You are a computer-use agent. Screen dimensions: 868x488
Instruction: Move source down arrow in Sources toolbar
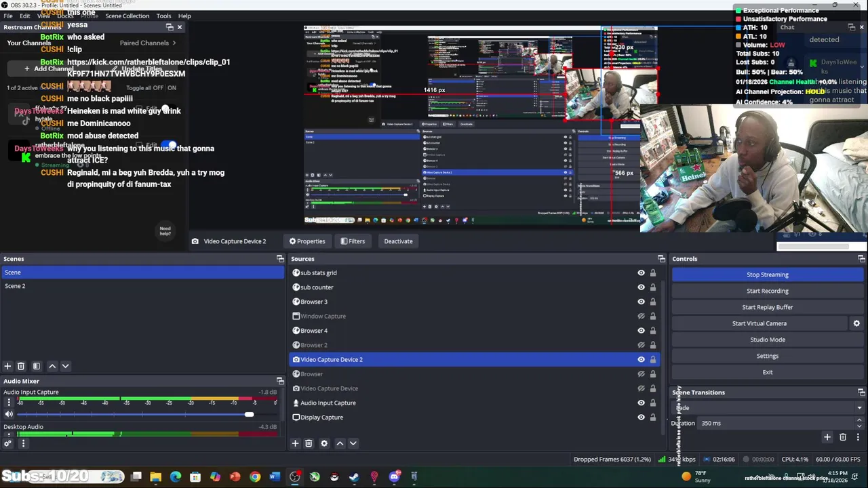pyautogui.click(x=353, y=443)
